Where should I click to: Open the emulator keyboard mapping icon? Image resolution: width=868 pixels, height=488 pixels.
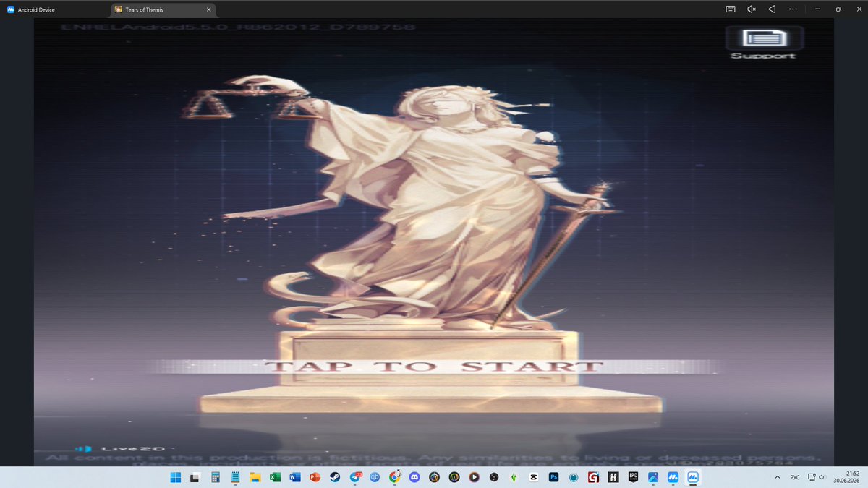coord(731,9)
